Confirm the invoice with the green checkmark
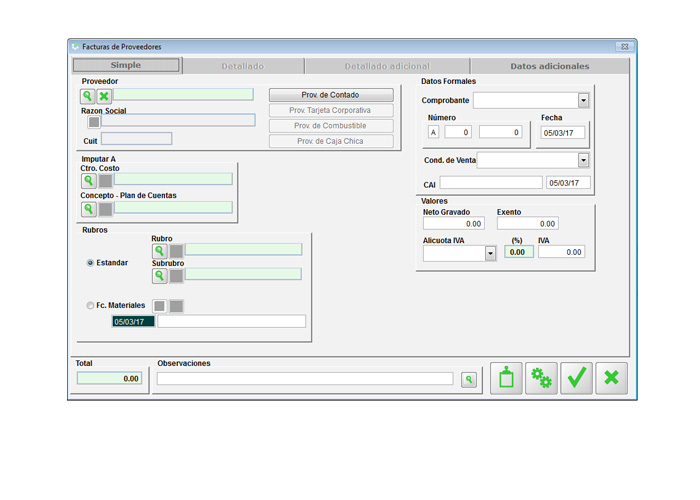 click(x=577, y=378)
